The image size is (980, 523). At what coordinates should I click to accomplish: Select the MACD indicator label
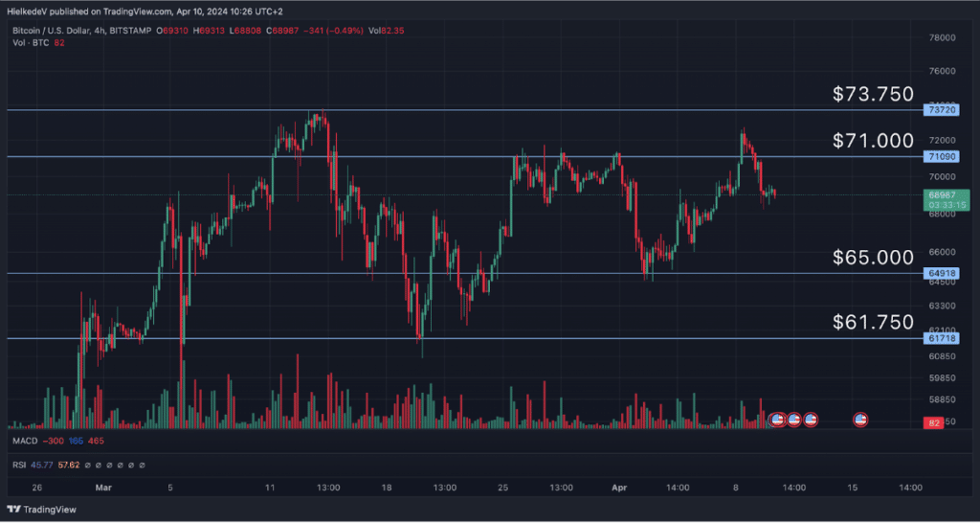click(24, 441)
